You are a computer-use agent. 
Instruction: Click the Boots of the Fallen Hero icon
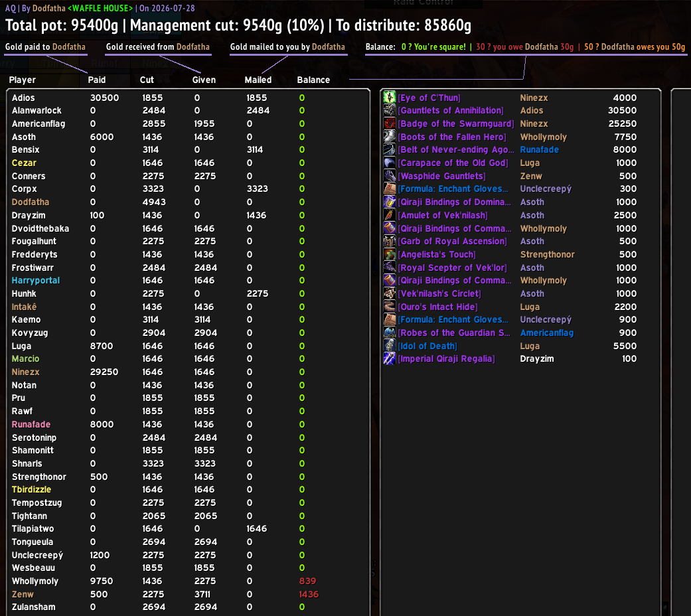[390, 137]
